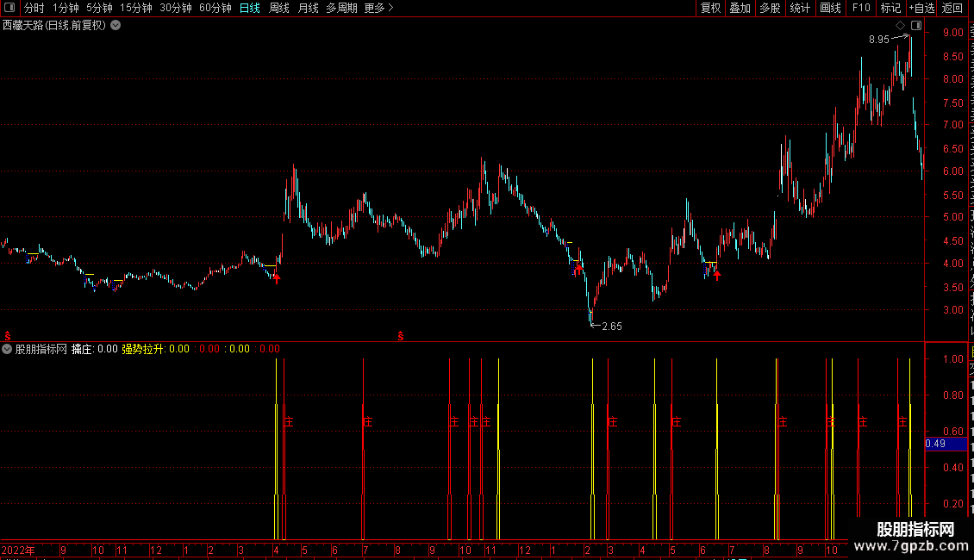This screenshot has width=974, height=560.
Task: Click the red $ marker at chart's left
Action: pyautogui.click(x=8, y=336)
